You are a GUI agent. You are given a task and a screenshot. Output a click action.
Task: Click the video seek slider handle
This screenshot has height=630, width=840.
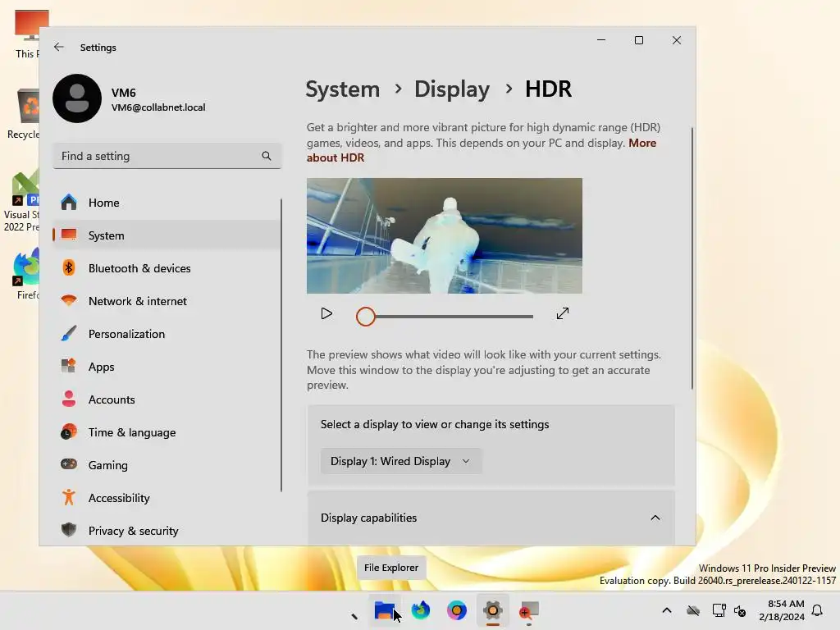pyautogui.click(x=365, y=317)
